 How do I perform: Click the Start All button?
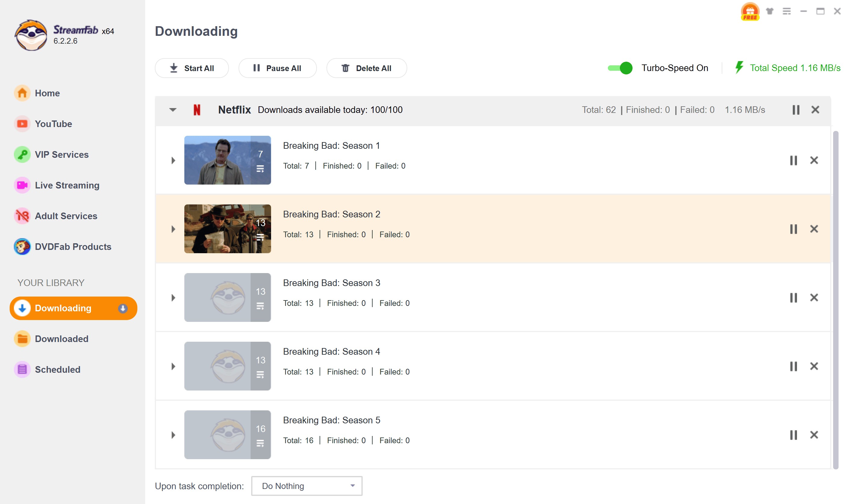(192, 68)
